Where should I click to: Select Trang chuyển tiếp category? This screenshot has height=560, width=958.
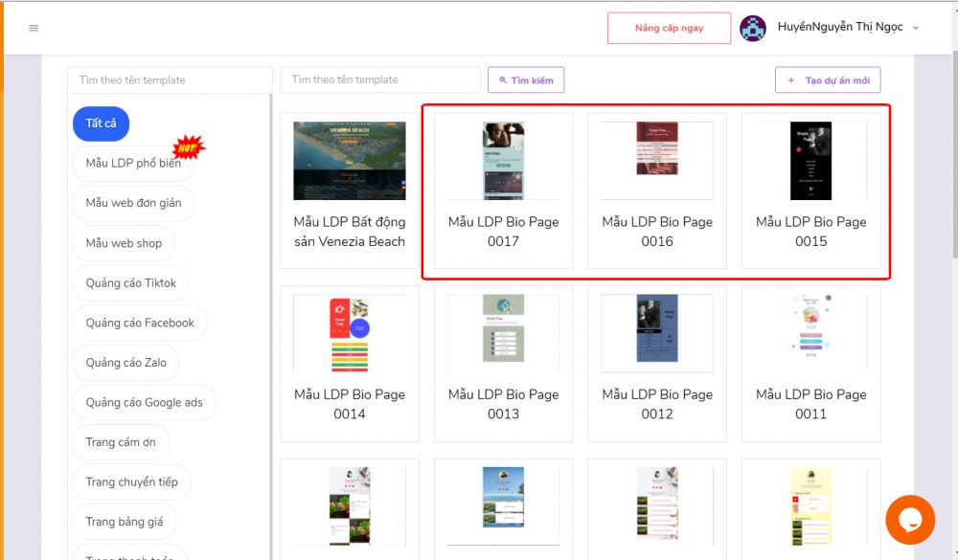pyautogui.click(x=131, y=482)
